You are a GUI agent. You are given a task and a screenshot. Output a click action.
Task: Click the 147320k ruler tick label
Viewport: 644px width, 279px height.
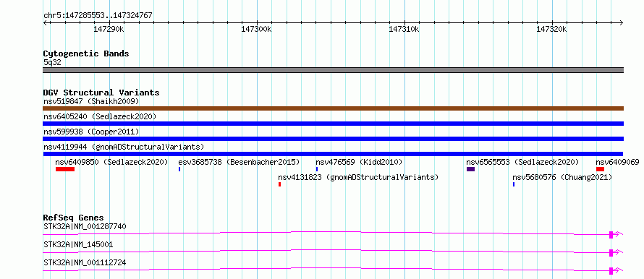tap(552, 30)
